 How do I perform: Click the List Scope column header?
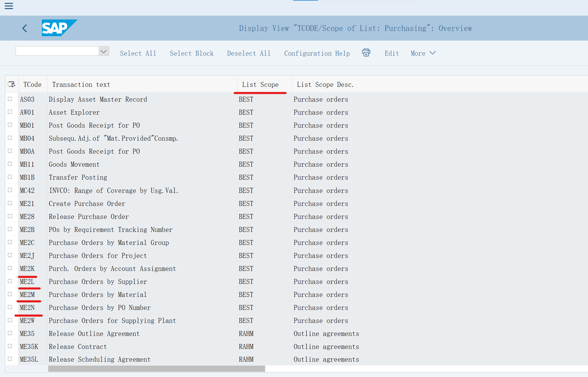coord(260,84)
